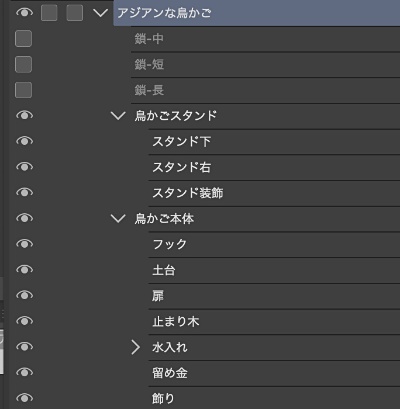Select the 留め金 item
Image resolution: width=400 pixels, height=409 pixels.
(x=274, y=373)
